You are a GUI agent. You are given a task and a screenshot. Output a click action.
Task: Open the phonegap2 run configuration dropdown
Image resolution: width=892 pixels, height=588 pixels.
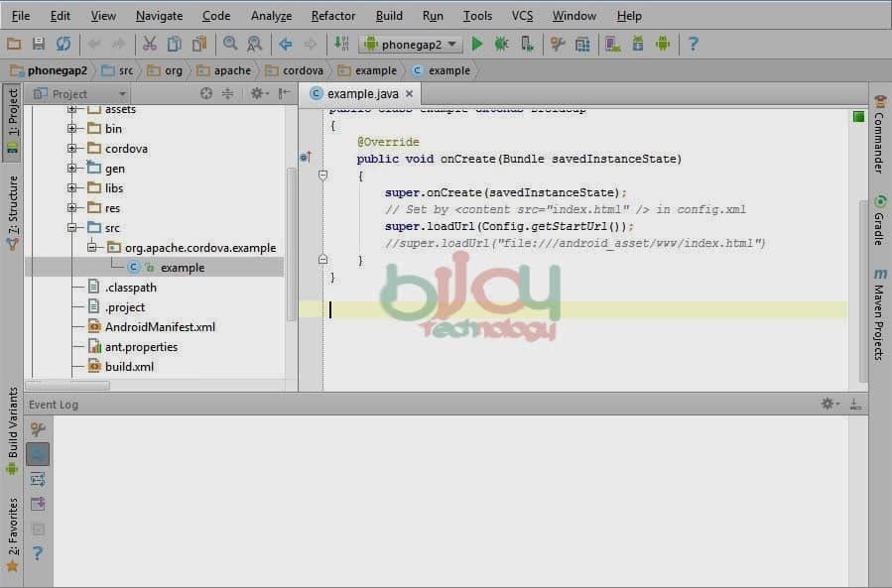click(x=412, y=44)
